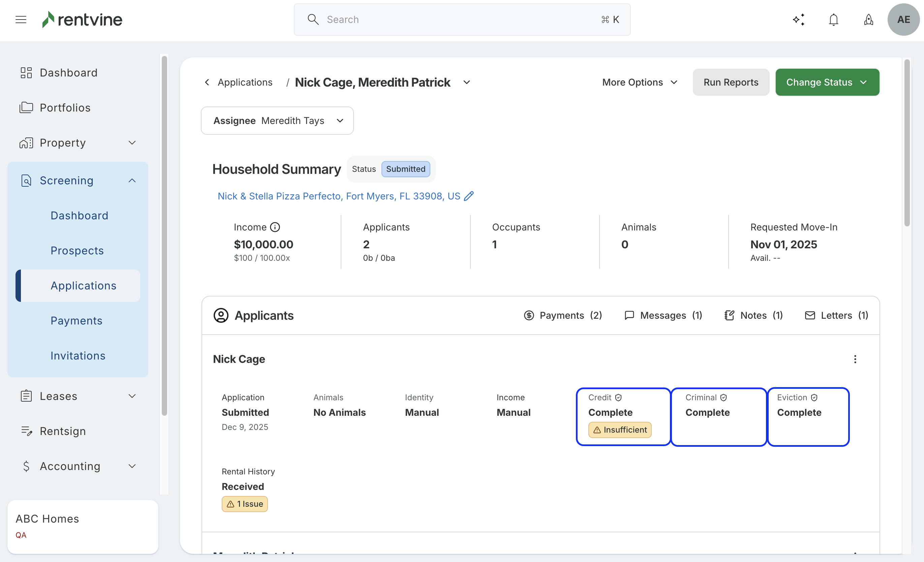Open Prospects in the Screening submenu
This screenshot has height=562, width=924.
point(77,250)
